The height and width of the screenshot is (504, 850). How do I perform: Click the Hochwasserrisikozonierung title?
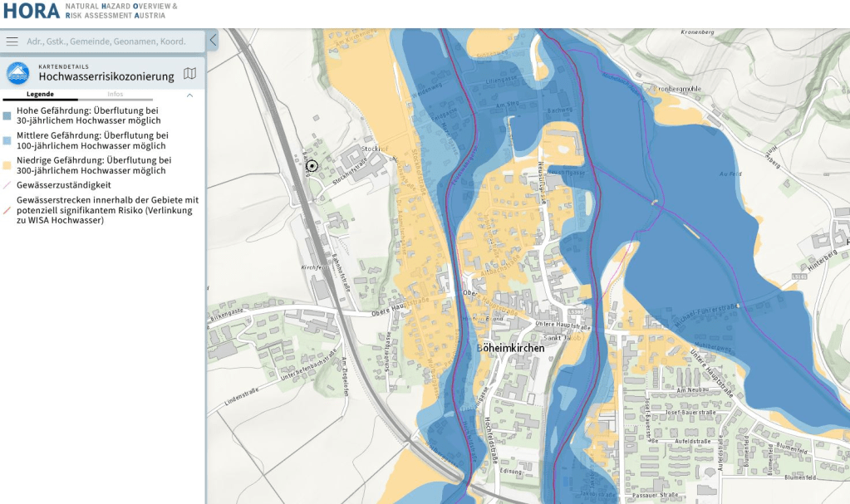(106, 77)
